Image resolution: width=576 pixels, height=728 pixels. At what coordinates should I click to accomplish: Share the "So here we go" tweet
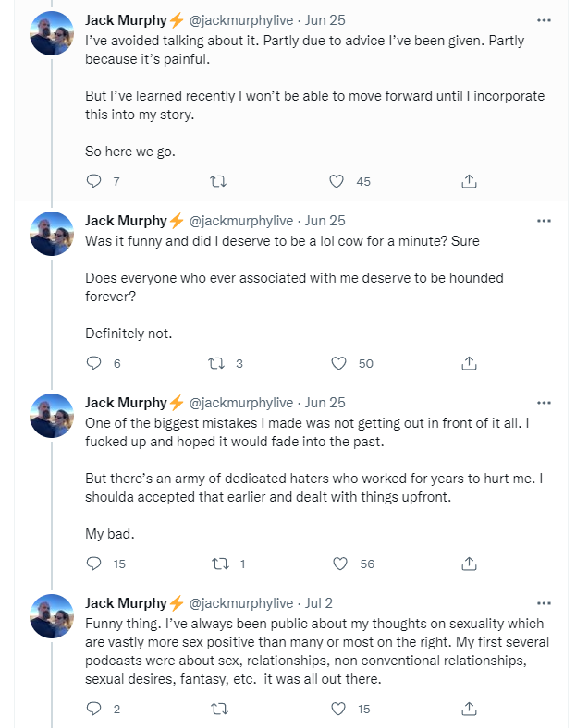click(x=469, y=181)
